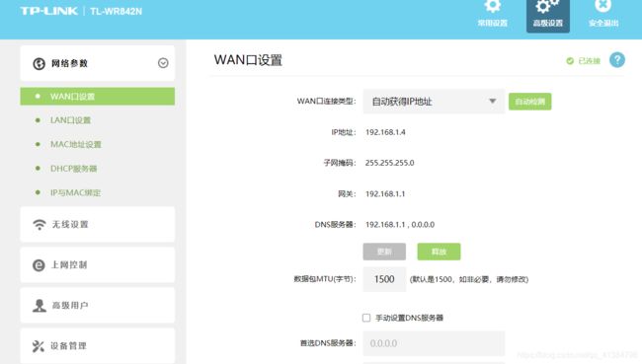Click the WAN口设置 page heading
This screenshot has height=364, width=642.
[248, 60]
